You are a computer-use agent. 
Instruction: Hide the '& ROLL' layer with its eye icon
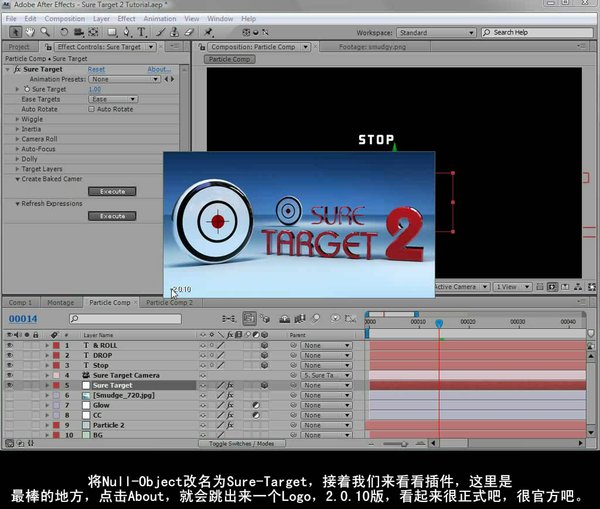[10, 345]
